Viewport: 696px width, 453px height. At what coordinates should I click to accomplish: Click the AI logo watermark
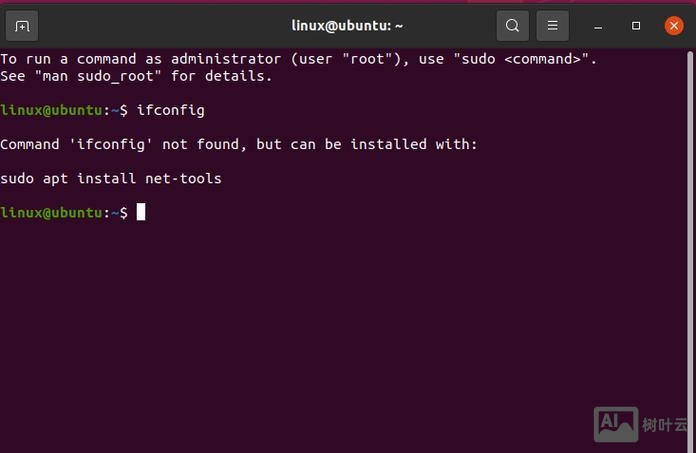coord(616,424)
